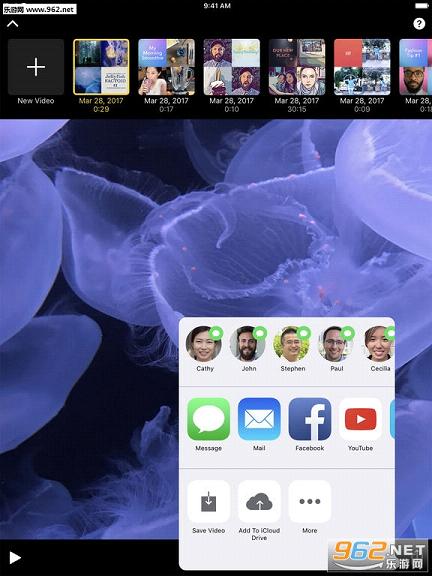432x576 pixels.
Task: Share to YouTube
Action: click(x=360, y=419)
